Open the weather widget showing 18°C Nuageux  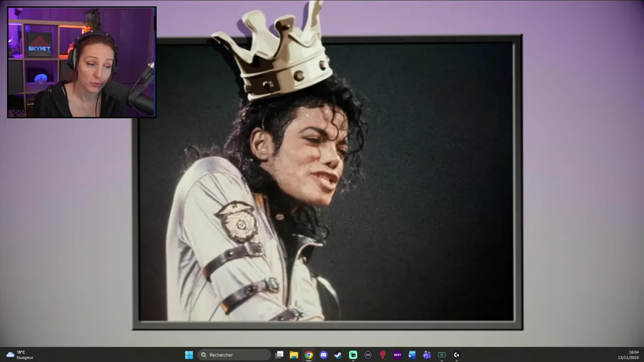click(x=20, y=355)
